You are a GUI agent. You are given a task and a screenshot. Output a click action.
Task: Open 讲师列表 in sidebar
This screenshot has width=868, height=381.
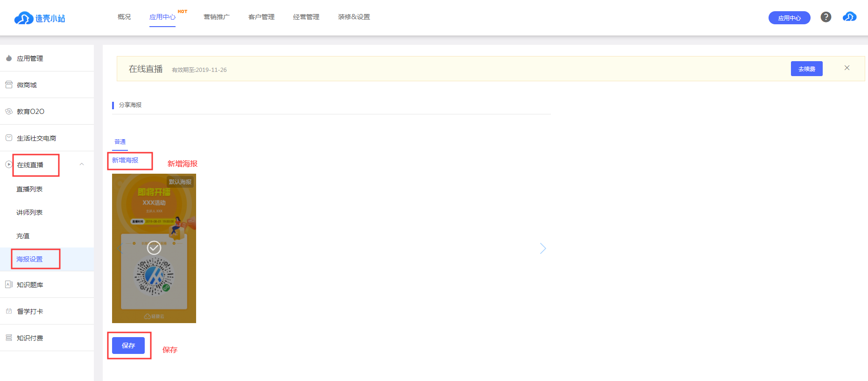tap(29, 212)
